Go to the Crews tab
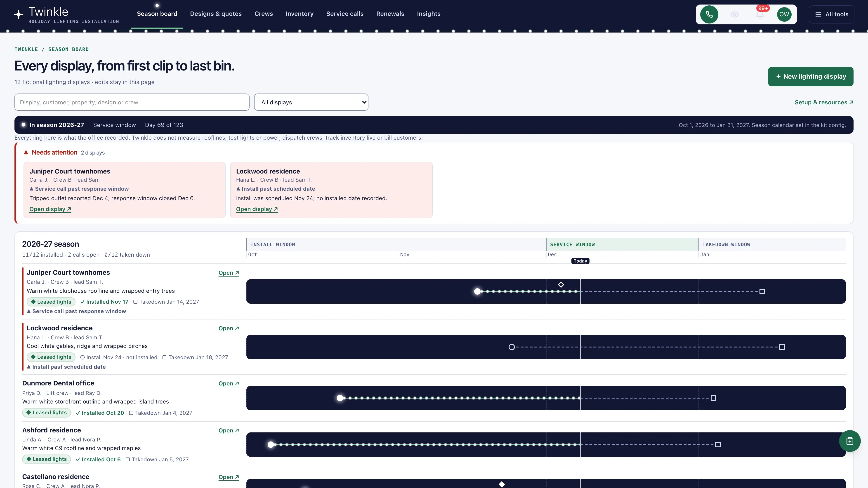This screenshot has width=868, height=488. [x=264, y=14]
